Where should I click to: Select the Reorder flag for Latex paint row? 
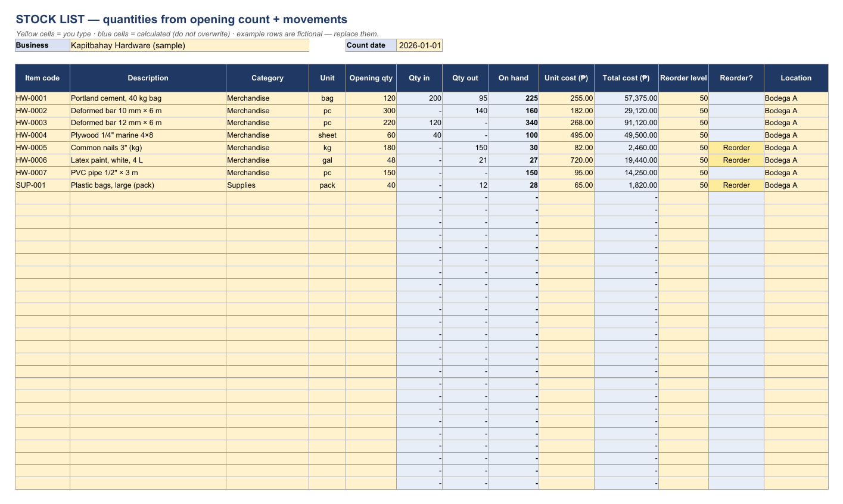click(736, 160)
